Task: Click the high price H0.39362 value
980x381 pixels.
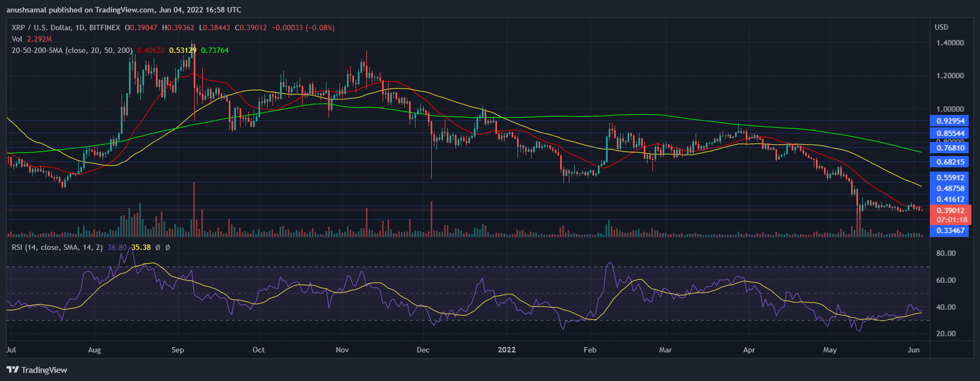Action: point(178,28)
